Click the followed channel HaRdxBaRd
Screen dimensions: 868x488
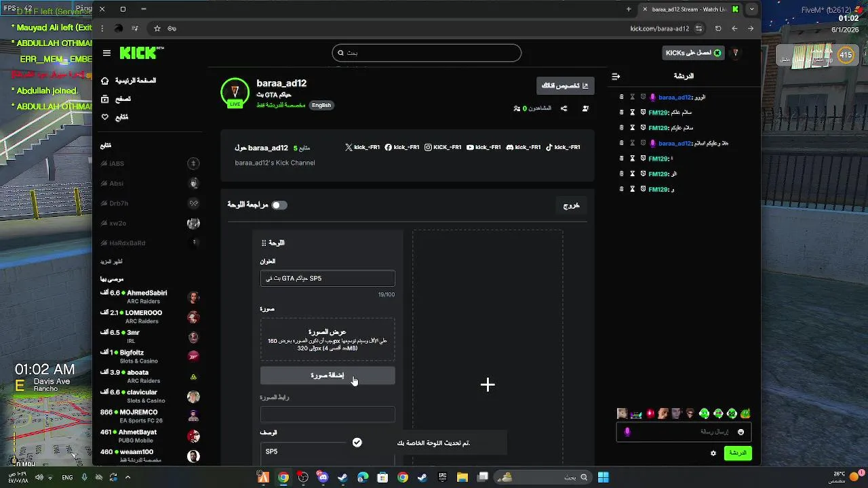[150, 243]
